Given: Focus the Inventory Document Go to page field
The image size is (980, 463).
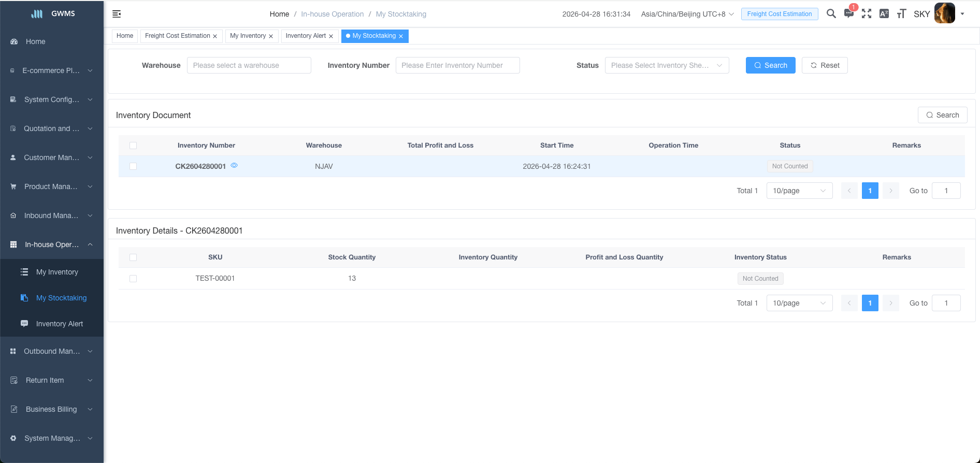Looking at the screenshot, I should tap(946, 191).
